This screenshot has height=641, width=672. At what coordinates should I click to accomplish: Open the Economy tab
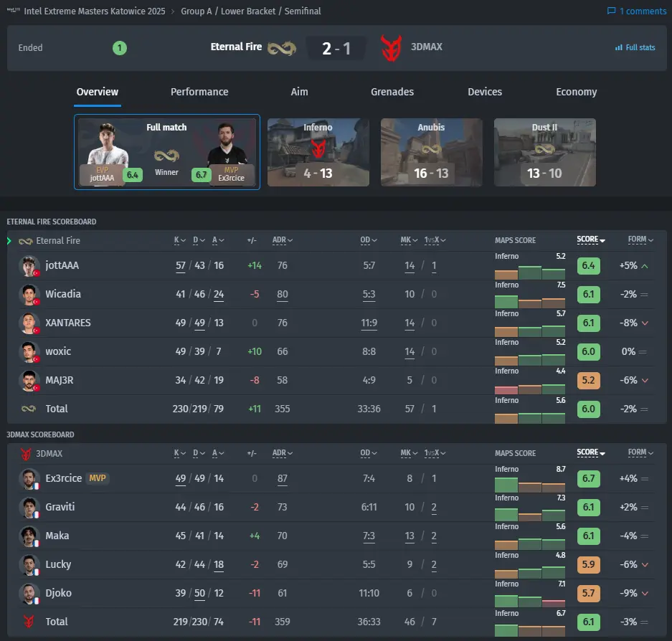tap(576, 92)
